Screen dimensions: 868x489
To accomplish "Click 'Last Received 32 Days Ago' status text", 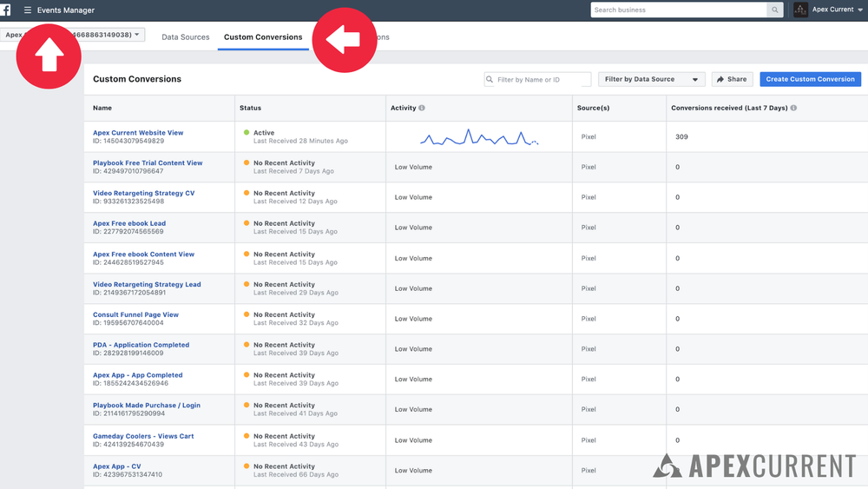I will tap(296, 323).
